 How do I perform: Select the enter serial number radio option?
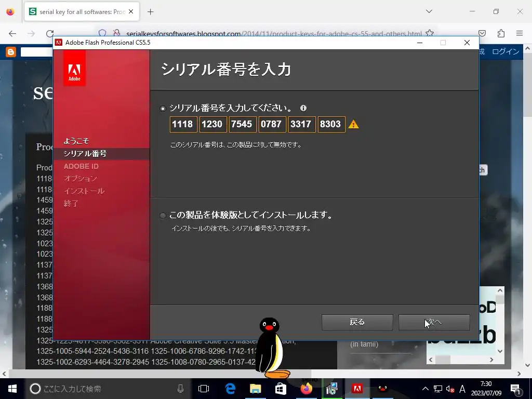pyautogui.click(x=163, y=109)
